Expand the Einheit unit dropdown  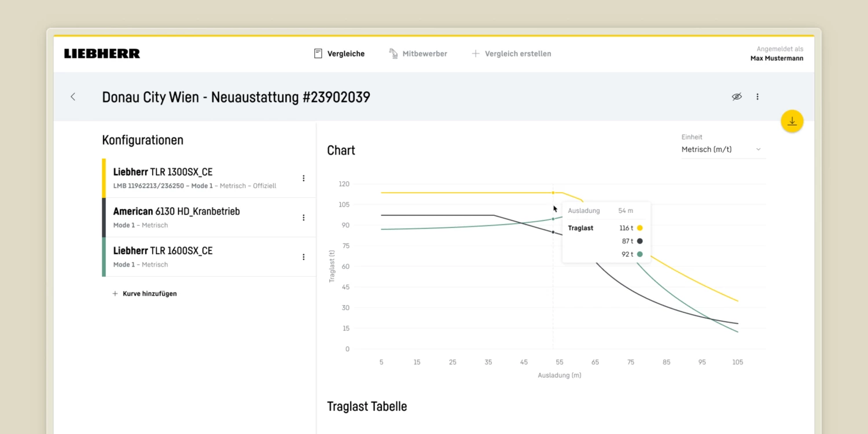[x=722, y=149]
